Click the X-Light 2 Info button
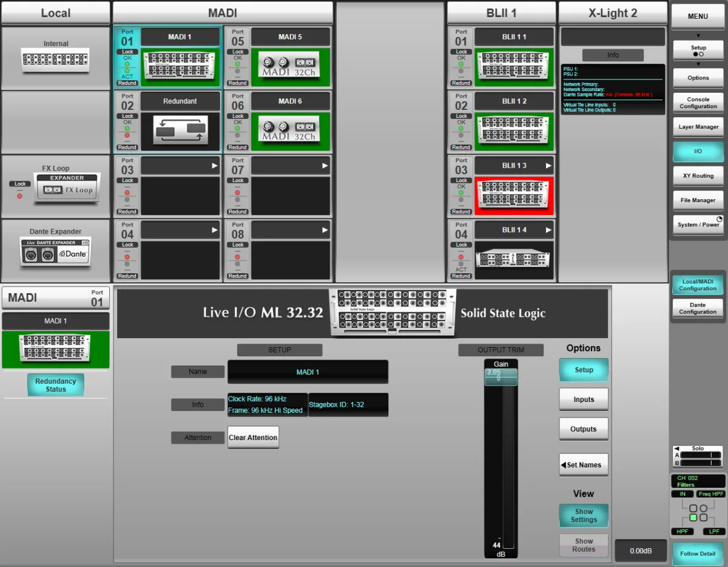Image resolution: width=728 pixels, height=567 pixels. [x=613, y=55]
